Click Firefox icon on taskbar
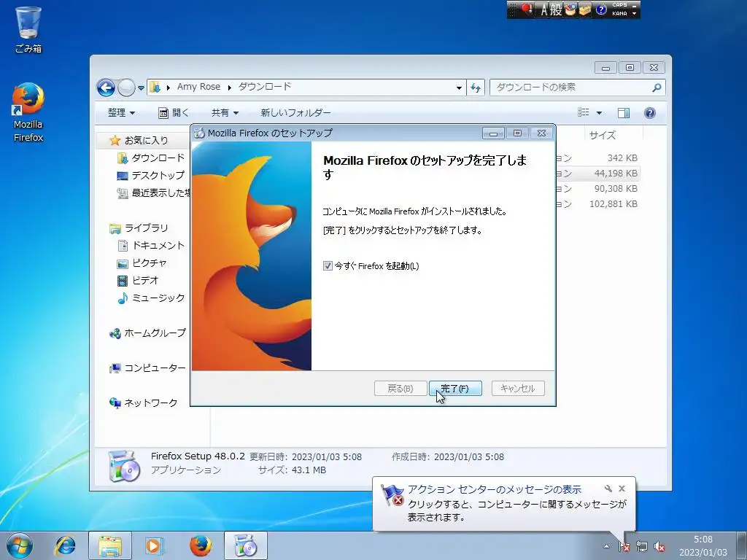The image size is (747, 560). pos(201,545)
